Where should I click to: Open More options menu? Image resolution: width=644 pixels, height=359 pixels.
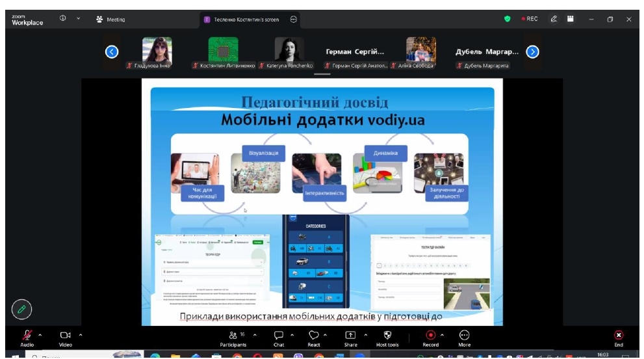(x=465, y=338)
